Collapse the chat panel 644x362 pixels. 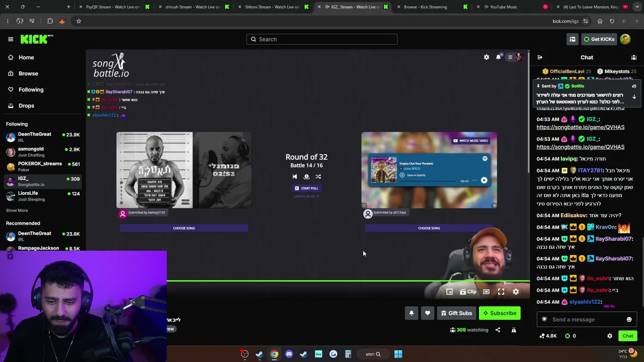[x=540, y=57]
